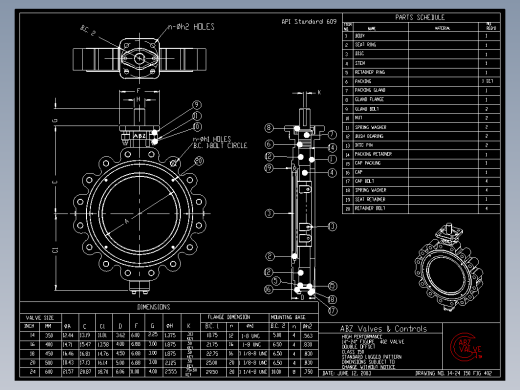Click the dimension letter 'A' inside the bore
520x390 pixels.
pyautogui.click(x=126, y=221)
